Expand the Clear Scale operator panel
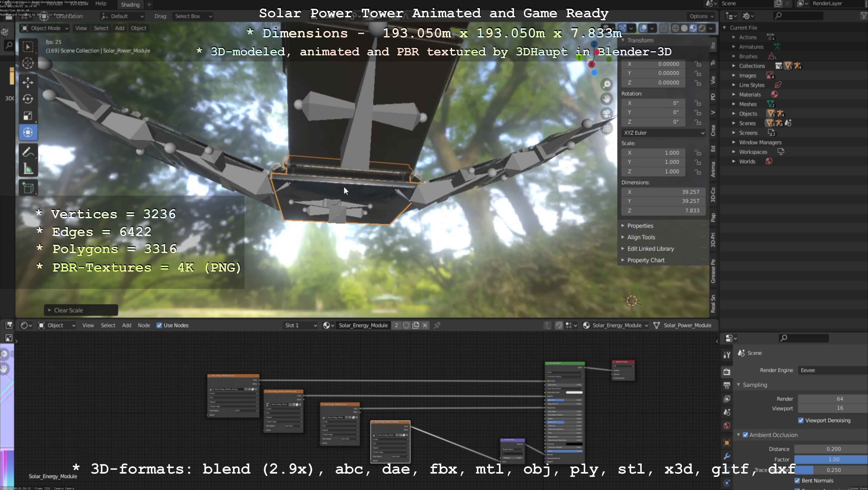The height and width of the screenshot is (490, 868). (x=68, y=310)
